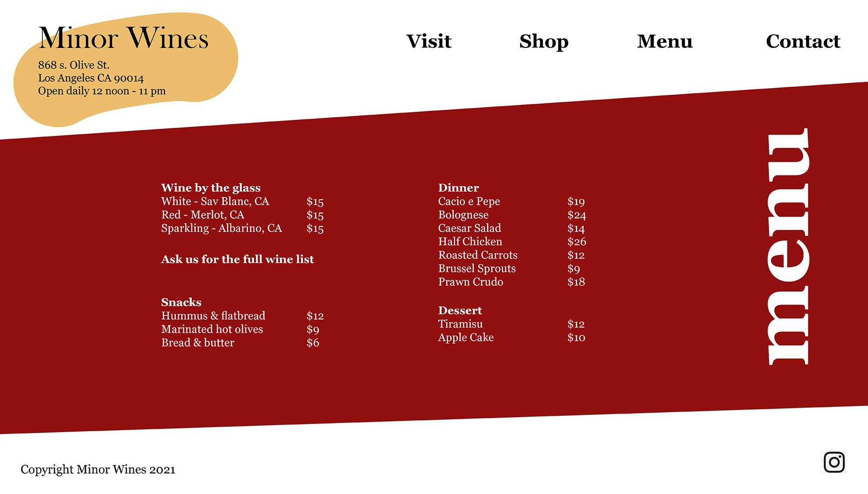Screen dimensions: 868x494
Task: Click Brussel Sprouts menu entry
Action: coord(477,269)
